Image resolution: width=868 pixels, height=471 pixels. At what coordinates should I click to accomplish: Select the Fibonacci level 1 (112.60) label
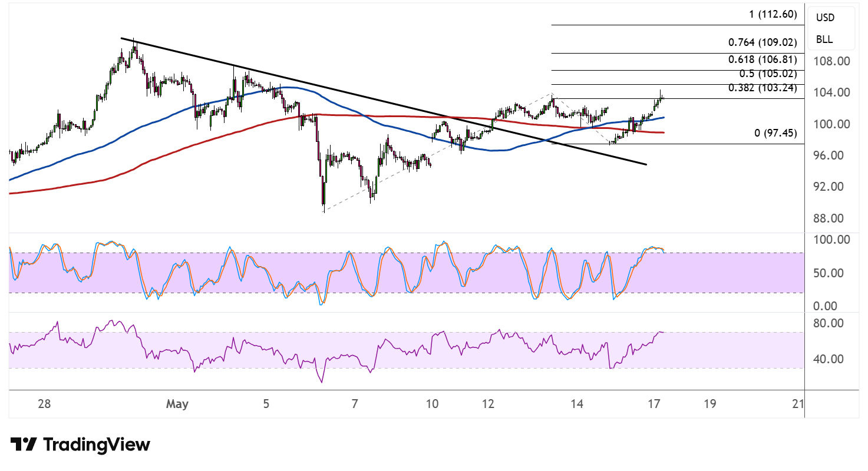point(773,15)
